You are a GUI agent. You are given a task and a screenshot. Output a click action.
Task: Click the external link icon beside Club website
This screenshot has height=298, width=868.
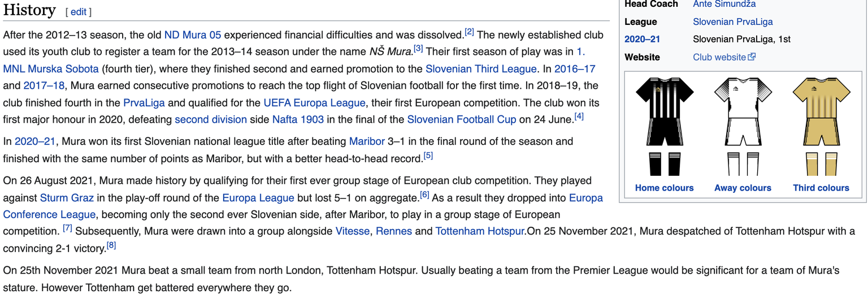tap(752, 57)
